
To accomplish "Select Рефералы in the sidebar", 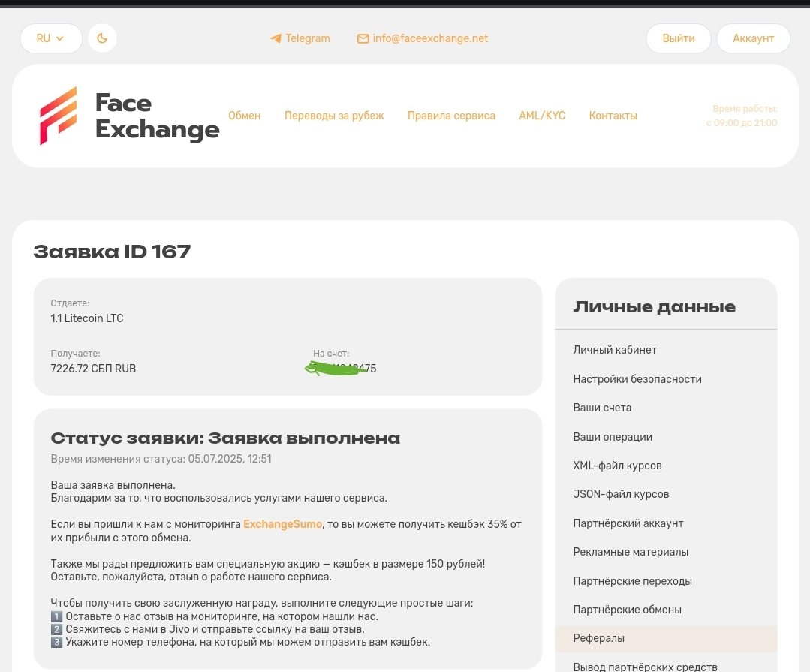I will [599, 638].
